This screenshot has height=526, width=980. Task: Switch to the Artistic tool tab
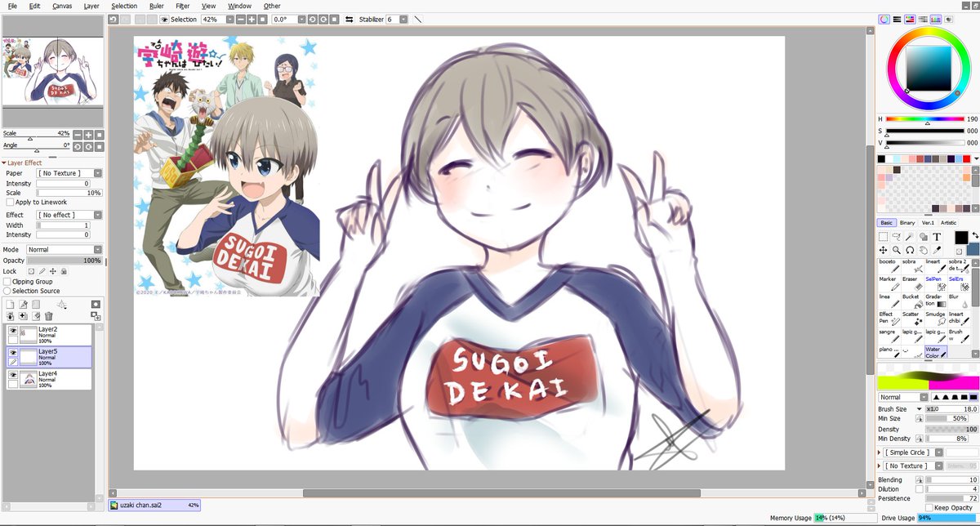pyautogui.click(x=948, y=222)
